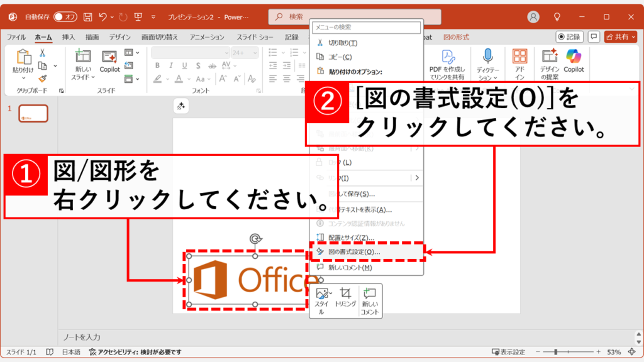644x362 pixels.
Task: Click the Add-ins (アドイン) icon
Action: (519, 56)
